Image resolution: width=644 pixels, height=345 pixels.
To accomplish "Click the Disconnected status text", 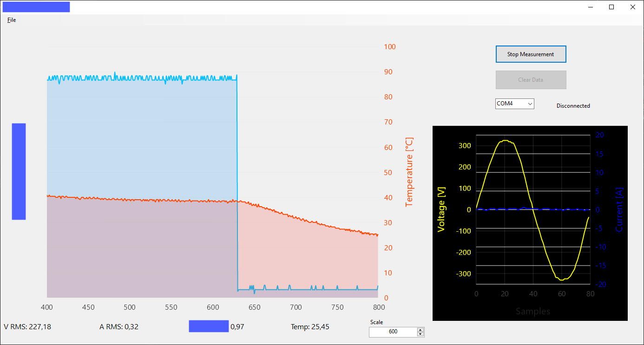I will pos(573,106).
